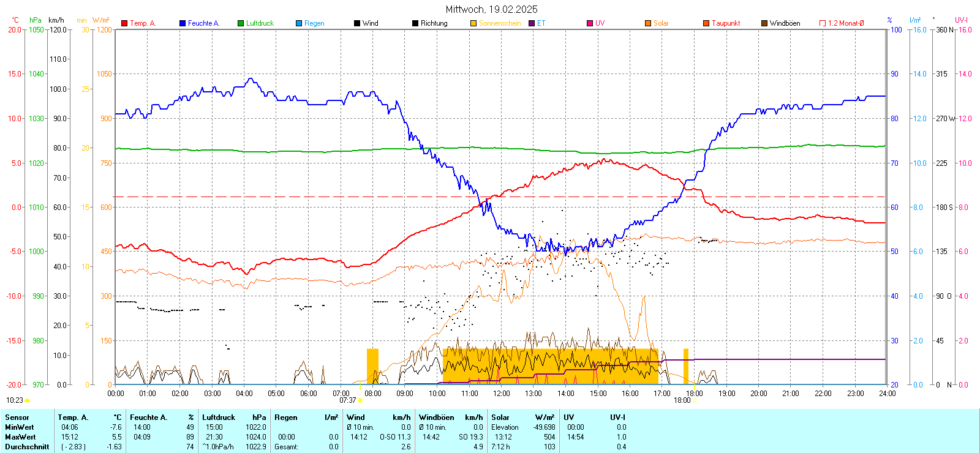Click the 18:00 sunset time label

click(x=682, y=400)
